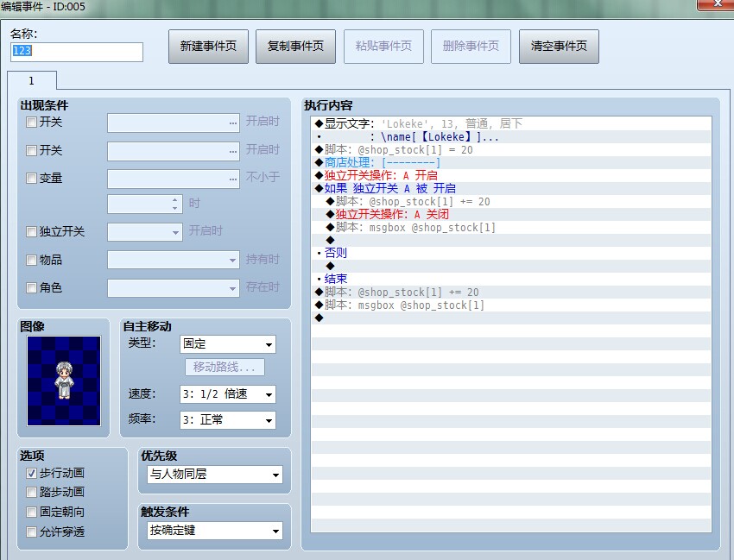Select the indented @shop_stock[1] += 20 line

pyautogui.click(x=511, y=202)
